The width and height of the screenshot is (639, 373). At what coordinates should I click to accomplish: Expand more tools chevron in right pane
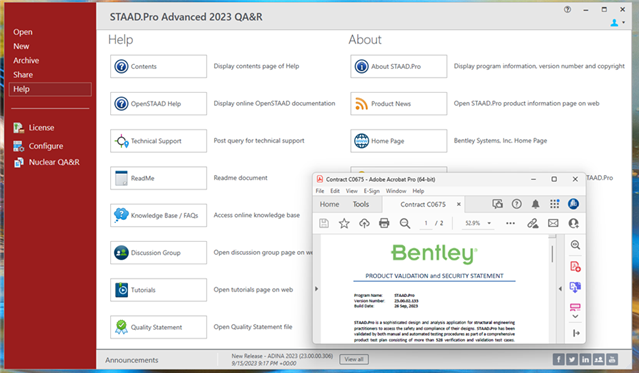click(575, 316)
